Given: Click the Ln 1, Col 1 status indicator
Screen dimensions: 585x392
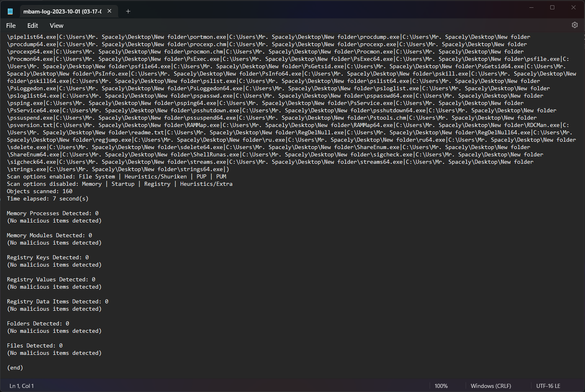Looking at the screenshot, I should click(22, 386).
